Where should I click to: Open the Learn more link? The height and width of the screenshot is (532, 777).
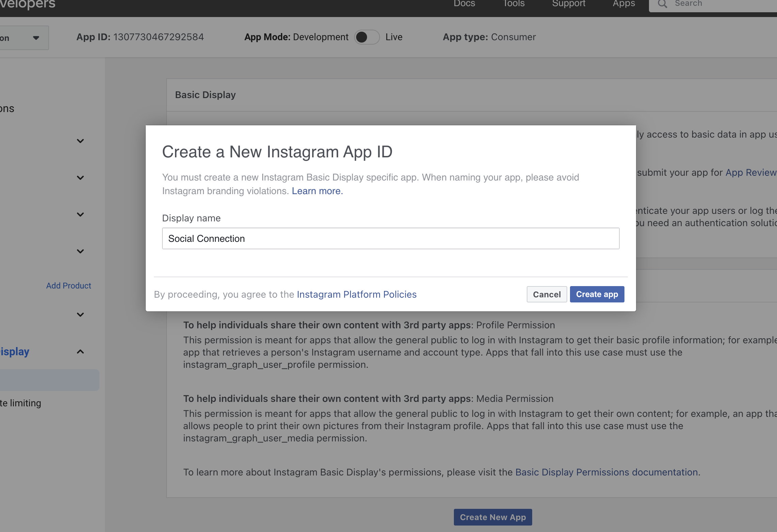[x=317, y=191]
